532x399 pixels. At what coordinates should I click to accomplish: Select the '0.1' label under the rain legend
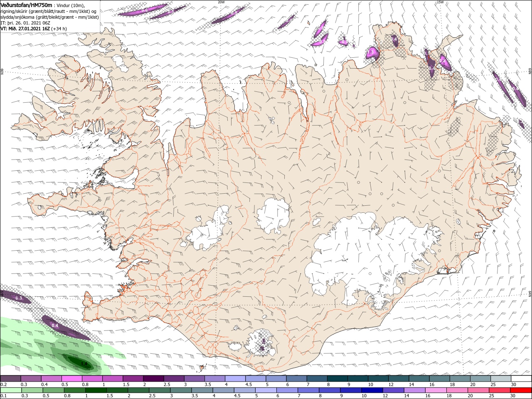3,396
